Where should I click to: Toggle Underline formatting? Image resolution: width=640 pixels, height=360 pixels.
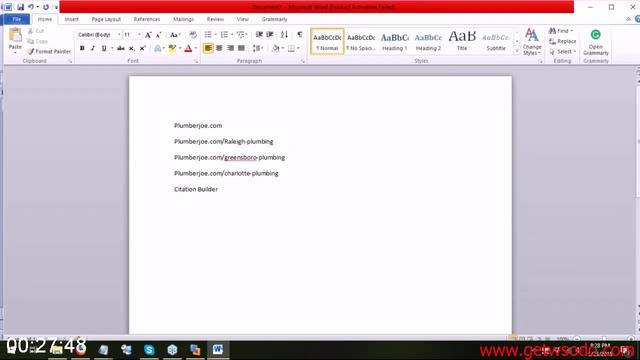pos(104,49)
